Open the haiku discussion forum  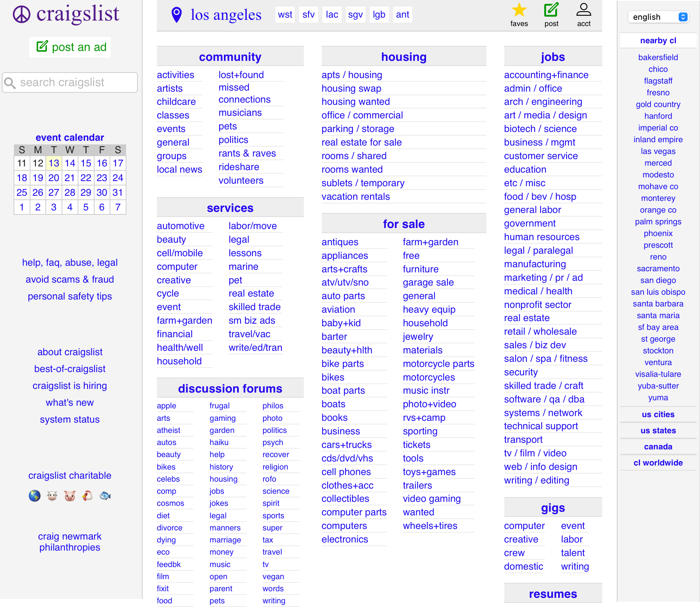219,442
